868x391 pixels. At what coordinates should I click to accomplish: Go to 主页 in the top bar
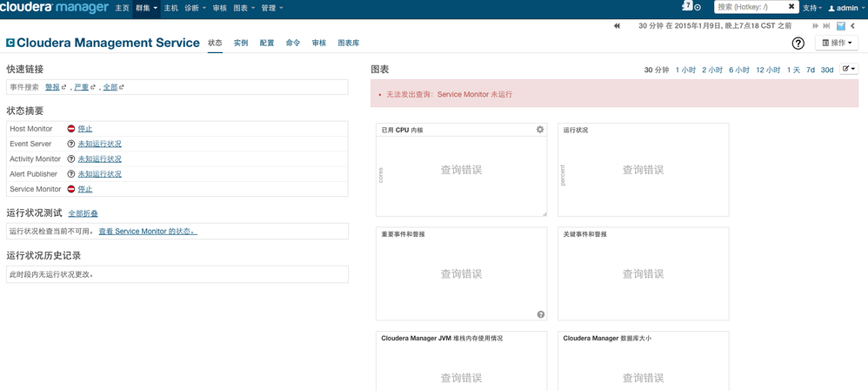coord(123,9)
